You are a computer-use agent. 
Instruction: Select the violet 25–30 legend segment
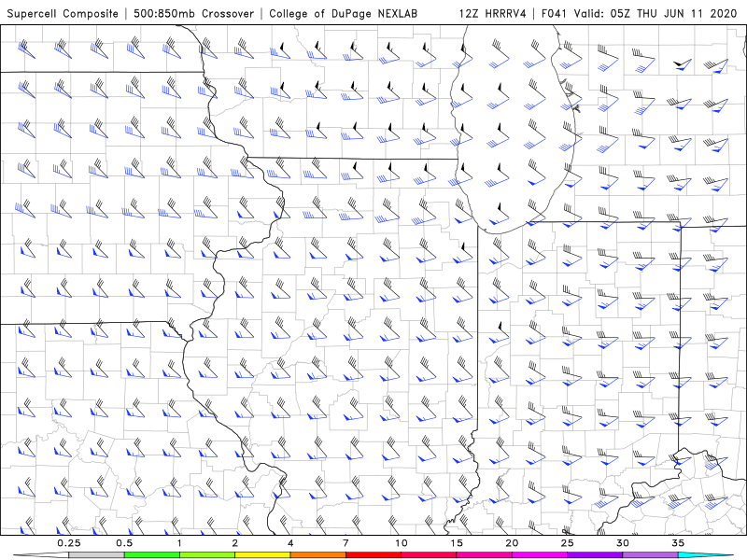(x=595, y=555)
